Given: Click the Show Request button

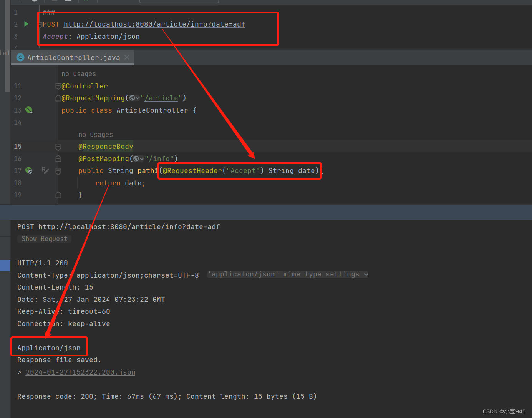Looking at the screenshot, I should (45, 239).
